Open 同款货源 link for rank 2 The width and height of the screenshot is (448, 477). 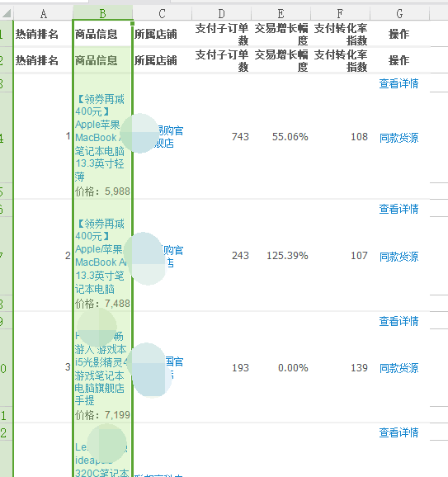coord(398,257)
